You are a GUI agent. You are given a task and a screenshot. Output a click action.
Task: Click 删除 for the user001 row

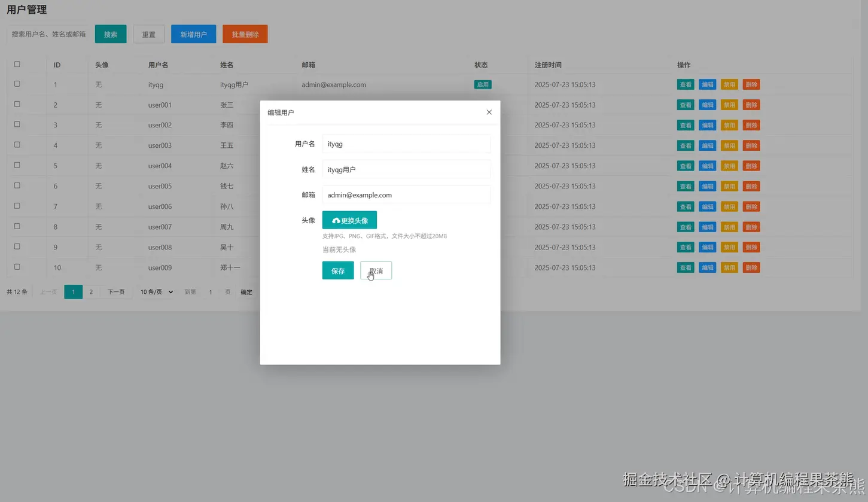tap(751, 105)
